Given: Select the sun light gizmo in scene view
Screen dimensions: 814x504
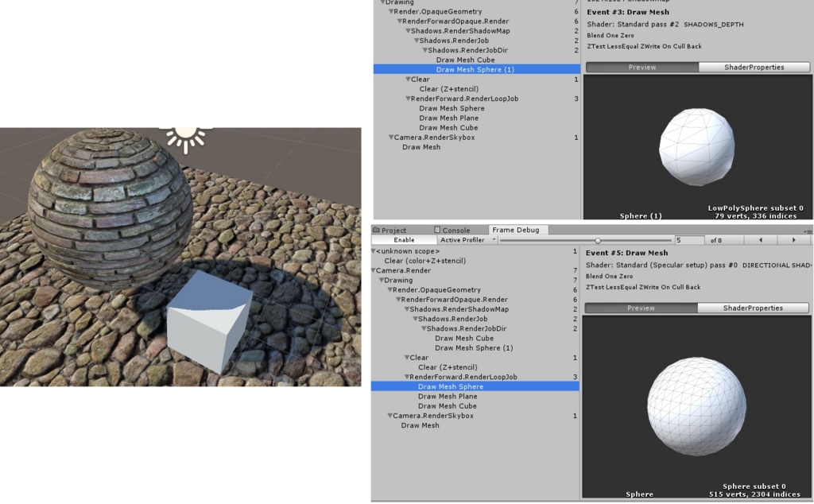Looking at the screenshot, I should [186, 138].
